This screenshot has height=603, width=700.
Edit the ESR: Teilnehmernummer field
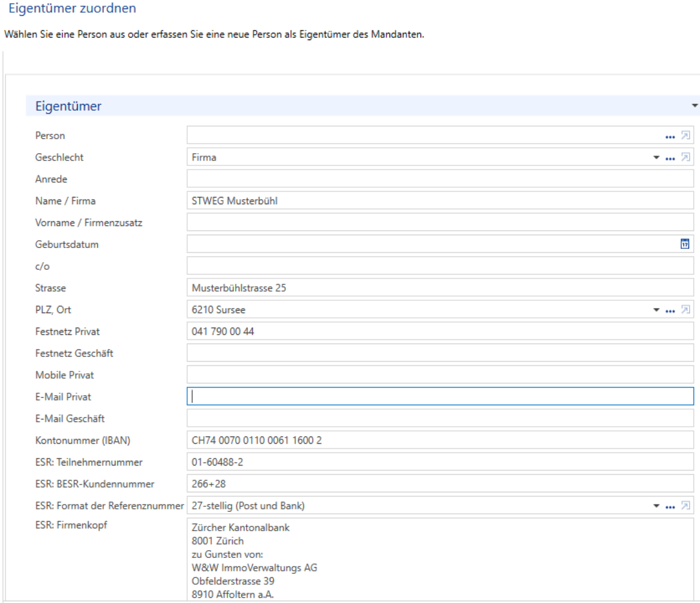coord(440,463)
